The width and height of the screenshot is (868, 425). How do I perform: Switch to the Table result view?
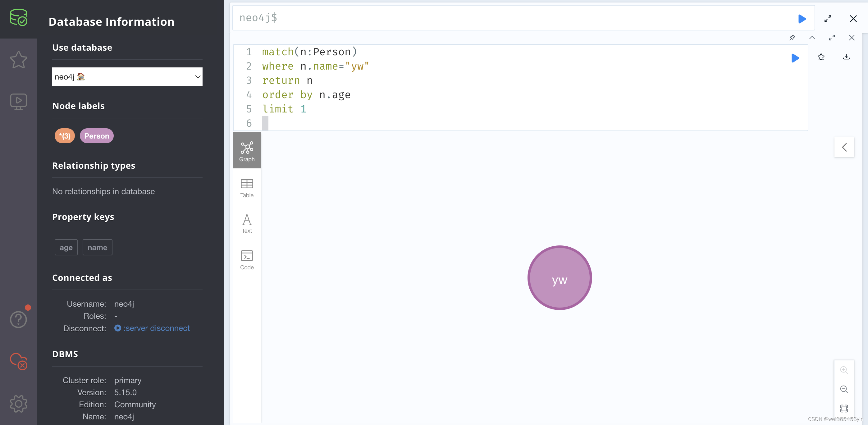(247, 188)
